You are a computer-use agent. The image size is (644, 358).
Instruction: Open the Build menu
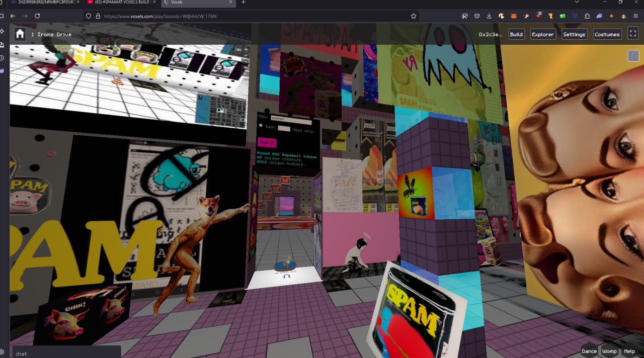(516, 34)
